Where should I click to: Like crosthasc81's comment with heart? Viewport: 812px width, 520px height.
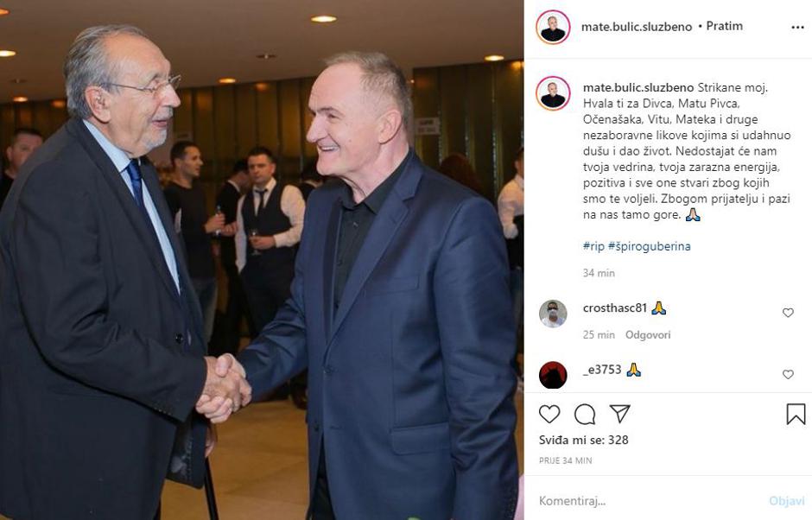[x=788, y=313]
